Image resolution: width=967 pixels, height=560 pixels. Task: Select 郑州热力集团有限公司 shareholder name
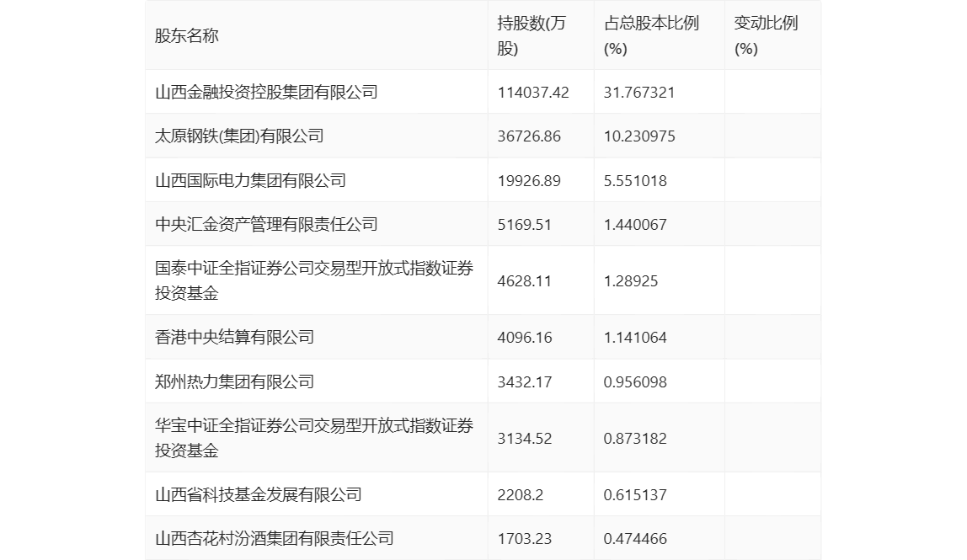[234, 381]
